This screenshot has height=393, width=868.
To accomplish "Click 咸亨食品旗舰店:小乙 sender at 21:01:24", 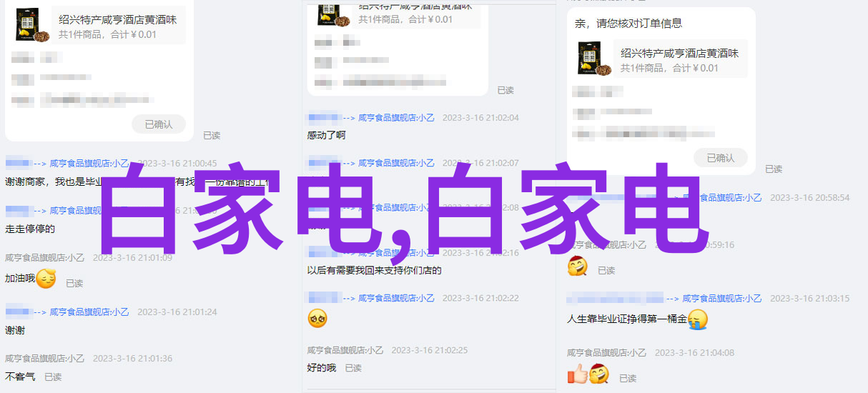I will [91, 312].
